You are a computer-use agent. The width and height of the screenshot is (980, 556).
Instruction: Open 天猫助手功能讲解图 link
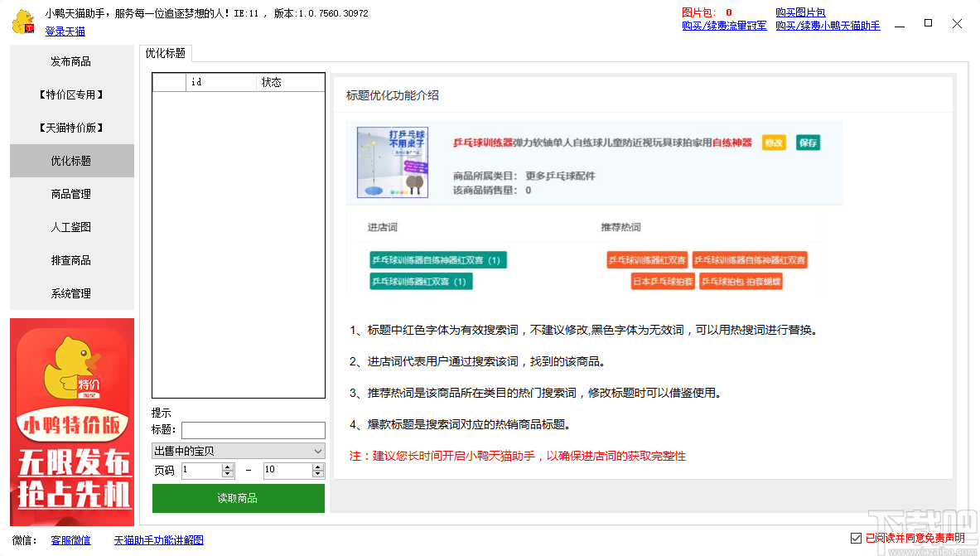point(159,539)
